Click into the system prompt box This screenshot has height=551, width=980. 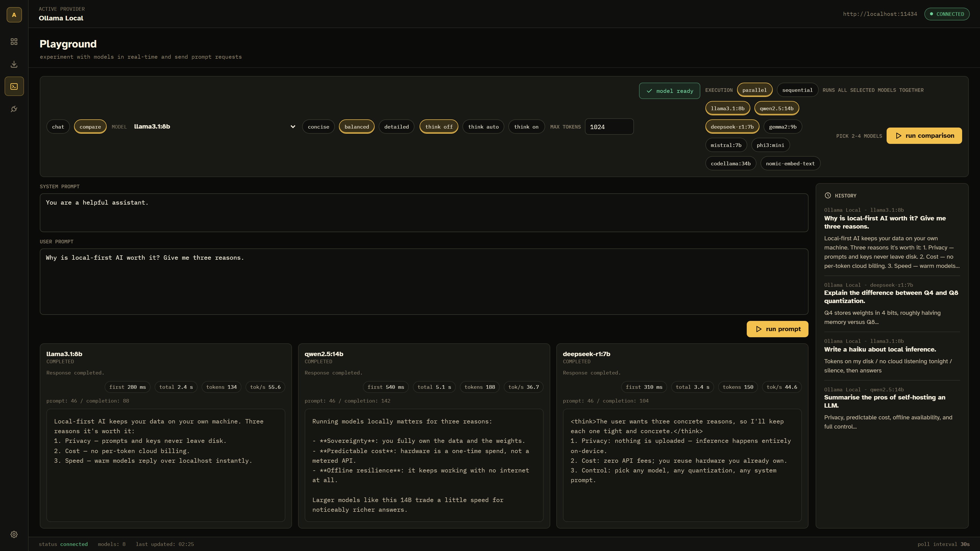[x=424, y=212]
